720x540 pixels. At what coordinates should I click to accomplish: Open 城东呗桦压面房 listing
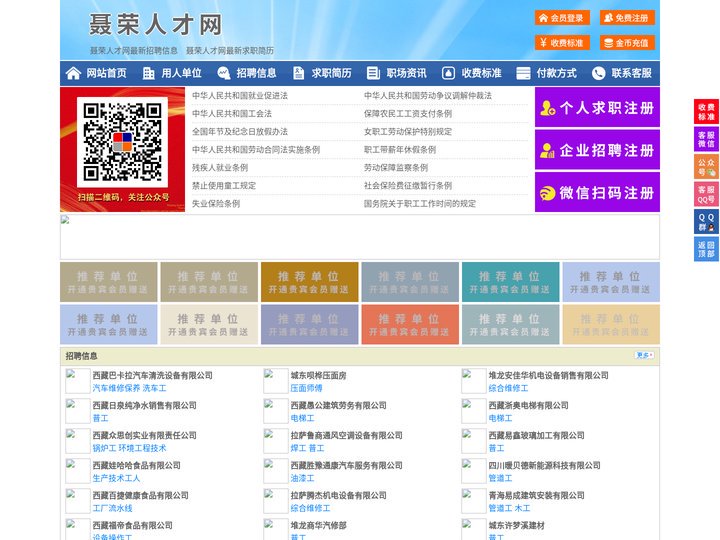click(319, 375)
